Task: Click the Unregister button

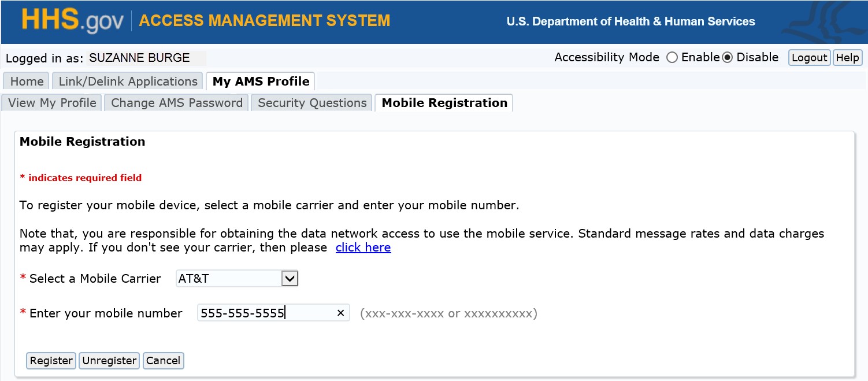Action: [109, 360]
